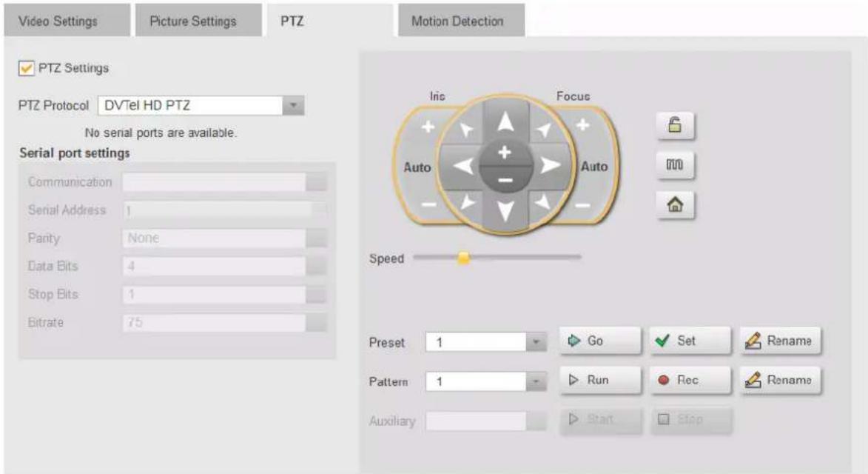Set Focus to Auto
868x474 pixels.
point(594,167)
